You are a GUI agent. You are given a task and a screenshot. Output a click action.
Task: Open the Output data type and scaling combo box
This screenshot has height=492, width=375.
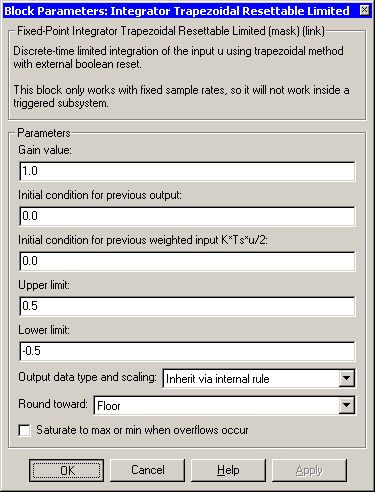[x=259, y=378]
